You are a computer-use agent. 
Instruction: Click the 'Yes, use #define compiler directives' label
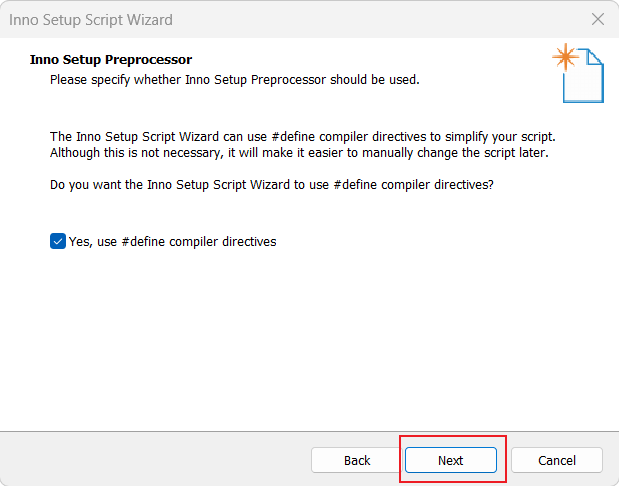coord(173,242)
